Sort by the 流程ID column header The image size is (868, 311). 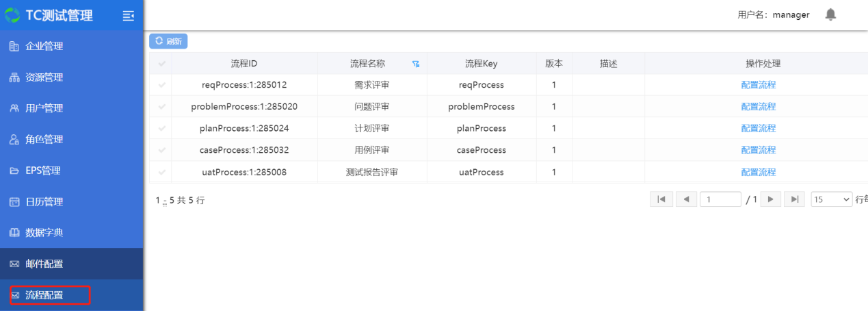244,64
